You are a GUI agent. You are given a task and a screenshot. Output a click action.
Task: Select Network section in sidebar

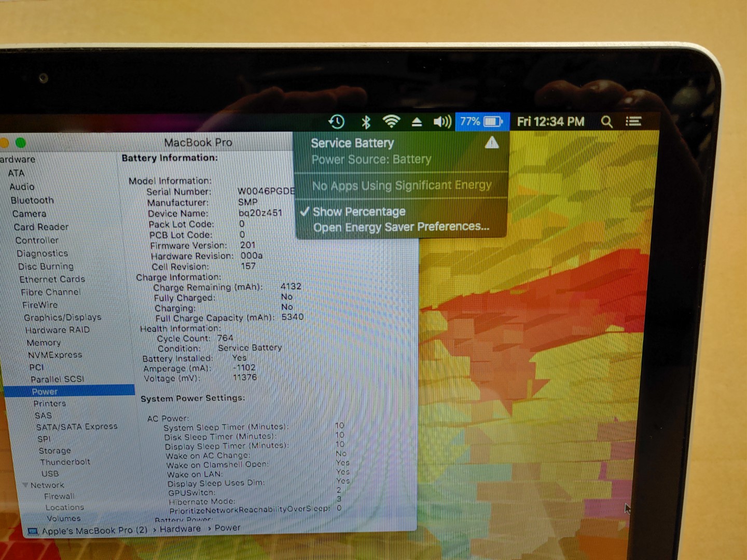[47, 485]
